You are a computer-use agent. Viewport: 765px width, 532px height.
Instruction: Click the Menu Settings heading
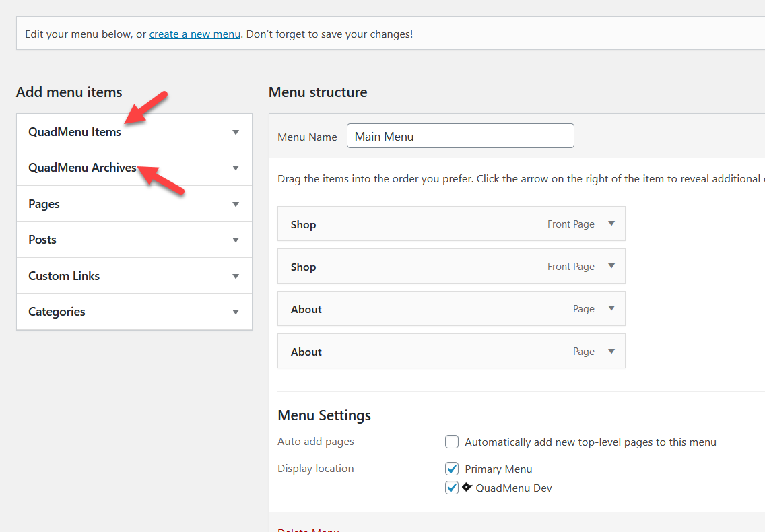[x=325, y=415]
